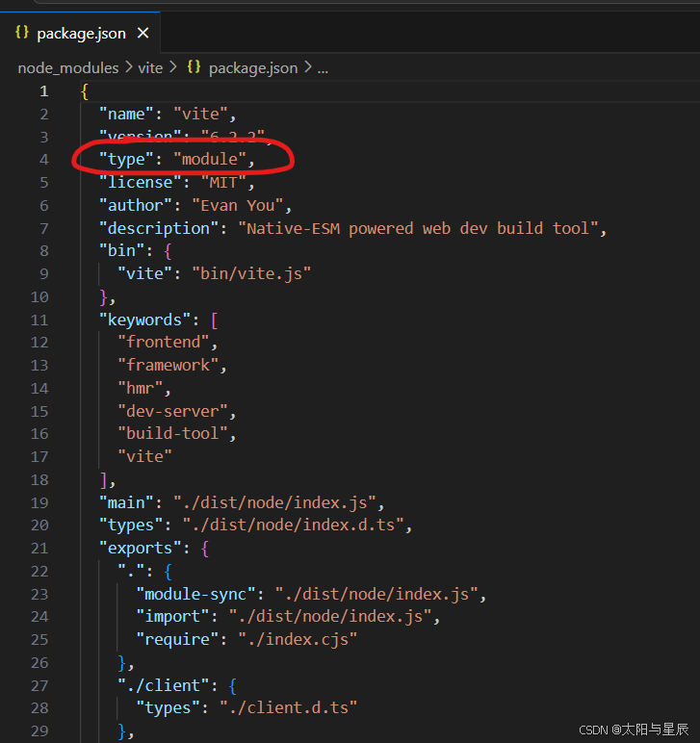Click the opening brace on exports line
700x743 pixels.
205,549
